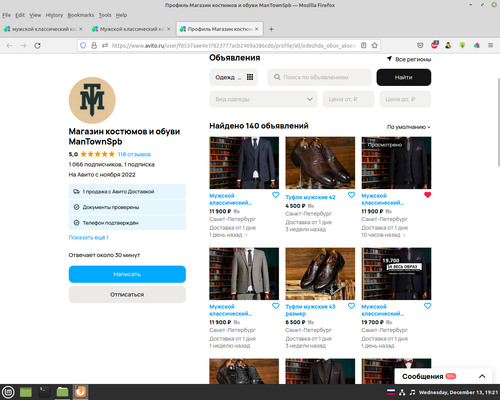Close the active Профиль Магазин костюмов tab

coord(257,29)
